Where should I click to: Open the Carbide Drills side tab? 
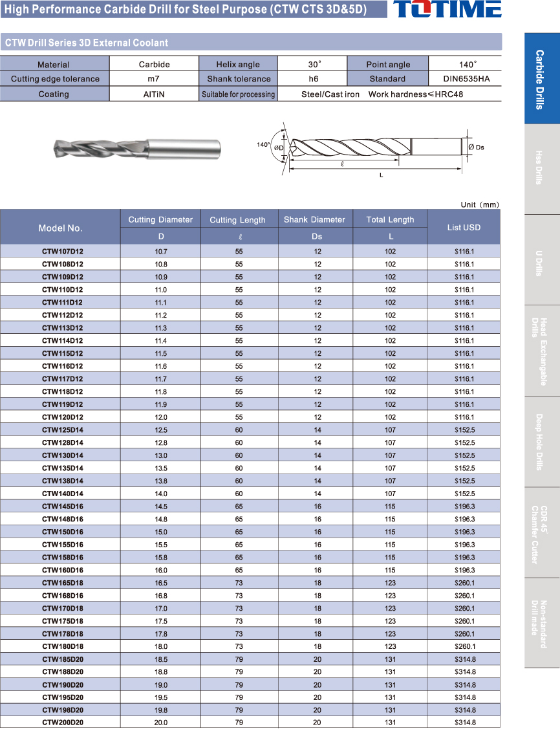point(541,79)
